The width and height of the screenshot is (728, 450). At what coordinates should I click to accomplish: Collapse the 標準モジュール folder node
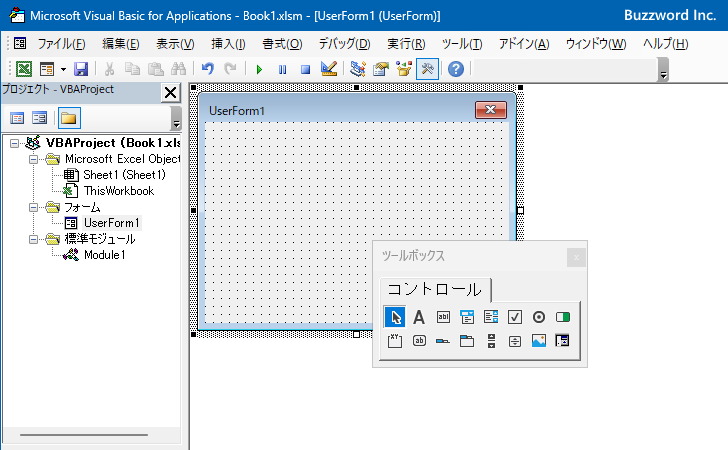(x=33, y=239)
